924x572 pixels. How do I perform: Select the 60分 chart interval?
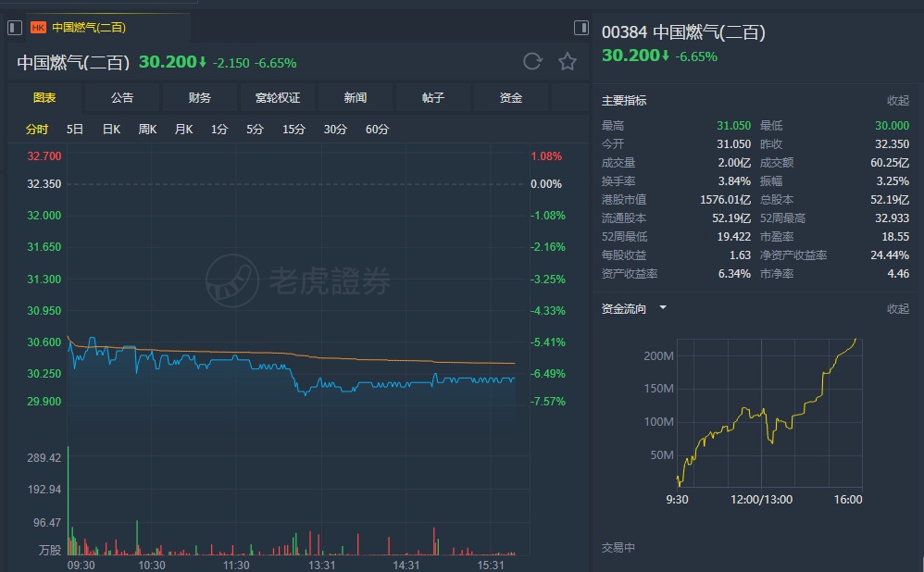377,129
